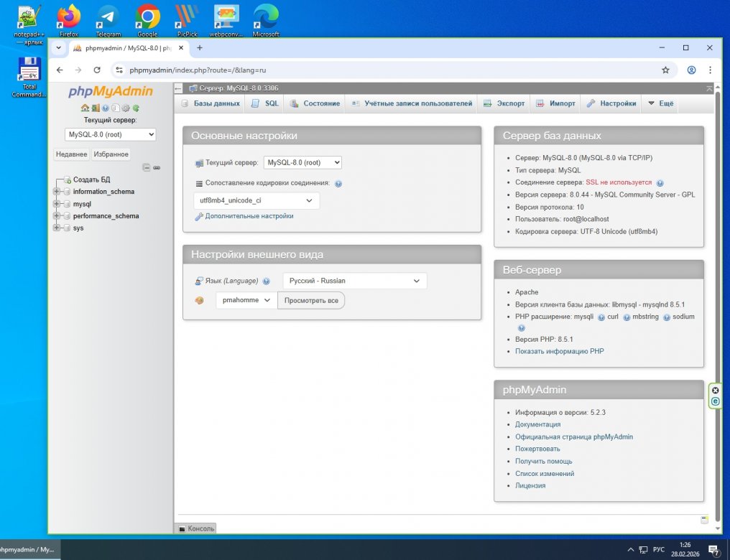
Task: Click the РУС language indicator in taskbar
Action: pos(659,550)
